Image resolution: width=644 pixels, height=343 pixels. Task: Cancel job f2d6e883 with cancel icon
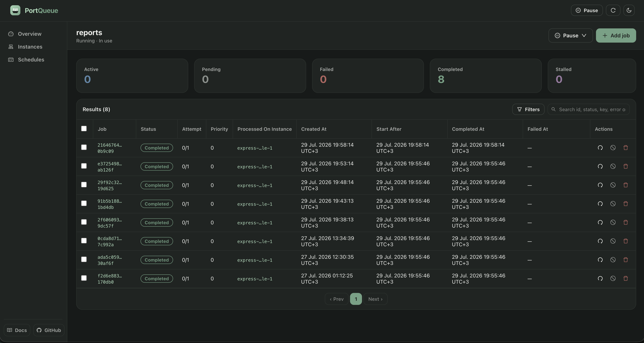[x=613, y=279]
